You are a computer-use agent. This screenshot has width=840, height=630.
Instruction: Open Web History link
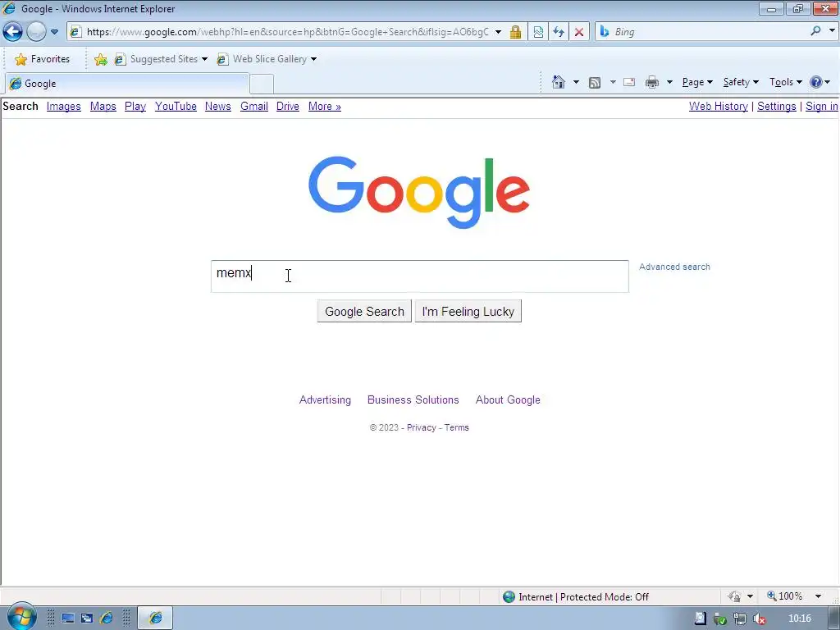click(719, 106)
